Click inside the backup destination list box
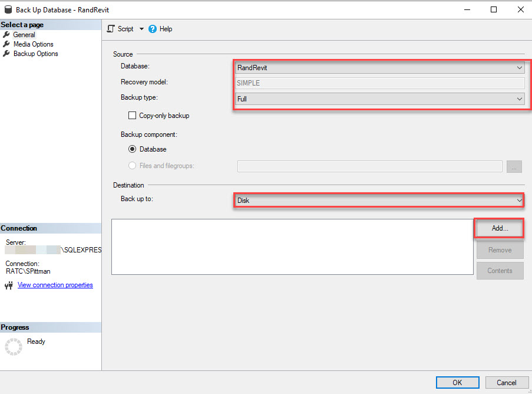This screenshot has width=532, height=394. click(x=292, y=247)
